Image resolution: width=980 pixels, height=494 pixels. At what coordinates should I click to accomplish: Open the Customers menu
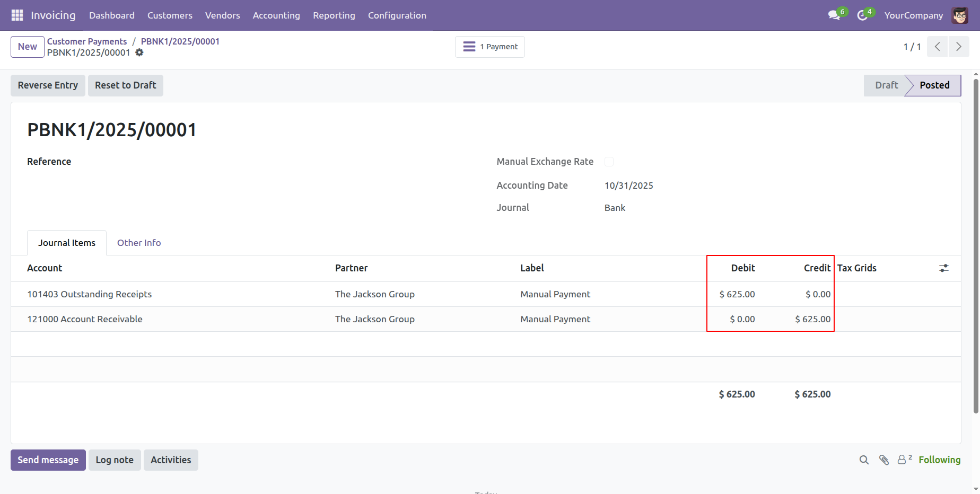[170, 15]
